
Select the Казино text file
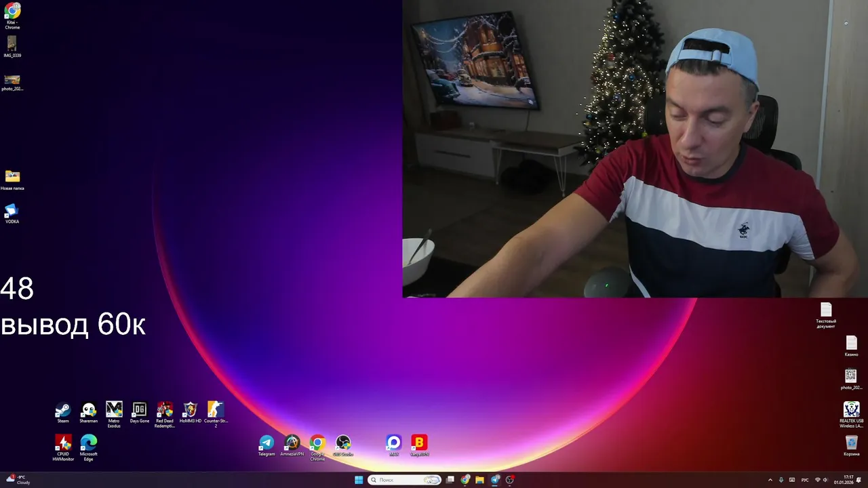[852, 346]
